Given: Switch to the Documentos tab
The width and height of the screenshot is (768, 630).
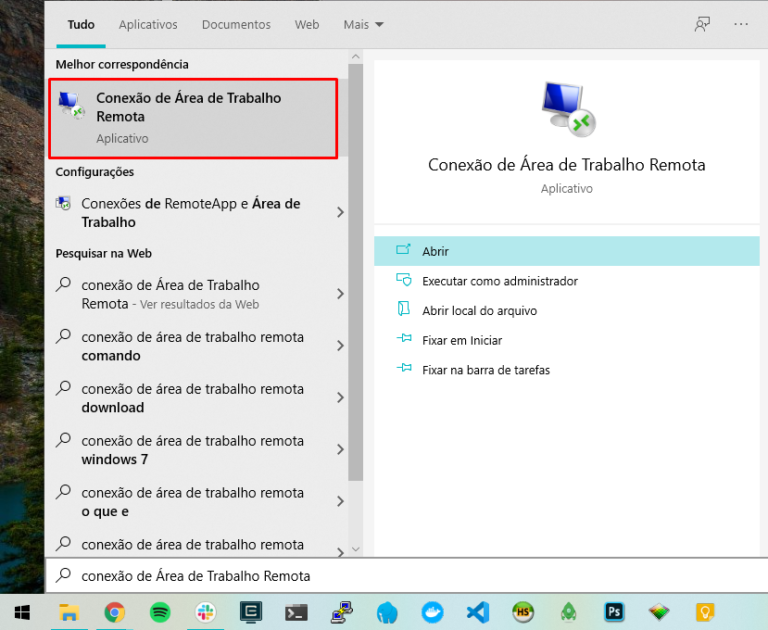Looking at the screenshot, I should [x=236, y=24].
